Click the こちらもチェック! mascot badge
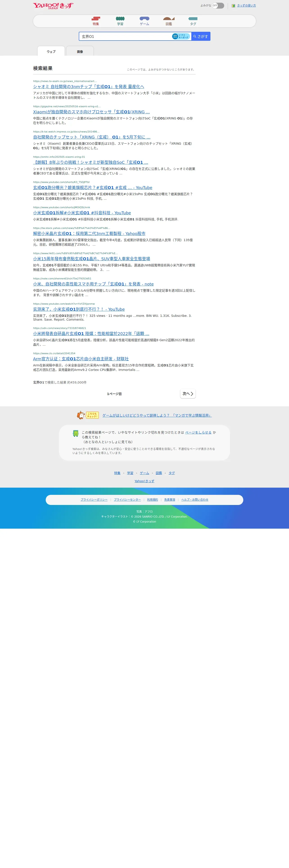Screen dimensions: 289x868 coord(88,415)
